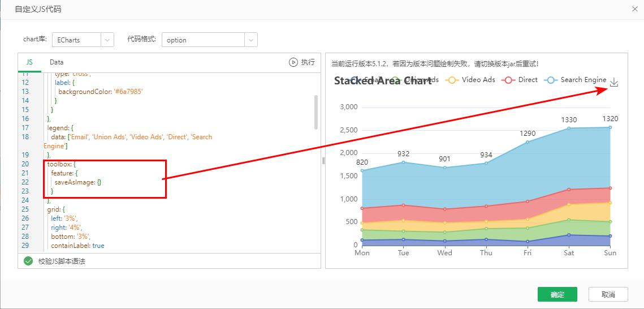Toggle Video Ads legend series
644x309 pixels.
point(469,80)
